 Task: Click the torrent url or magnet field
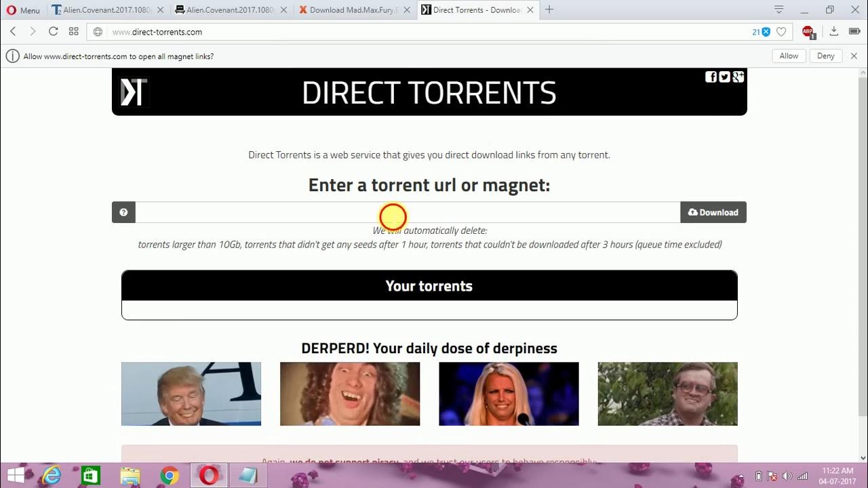408,212
